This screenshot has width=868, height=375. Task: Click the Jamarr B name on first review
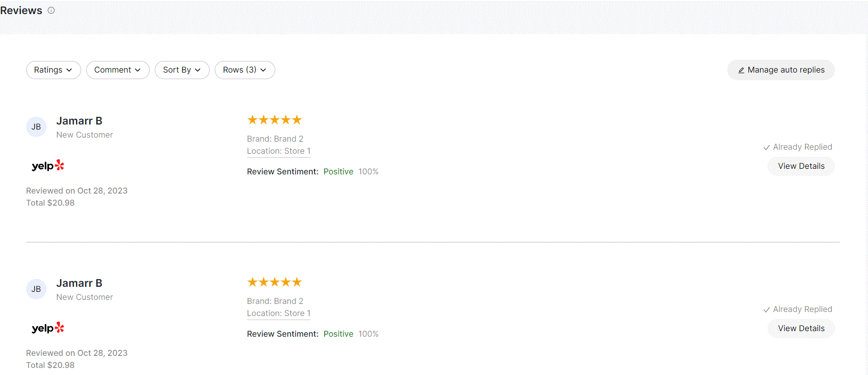79,121
